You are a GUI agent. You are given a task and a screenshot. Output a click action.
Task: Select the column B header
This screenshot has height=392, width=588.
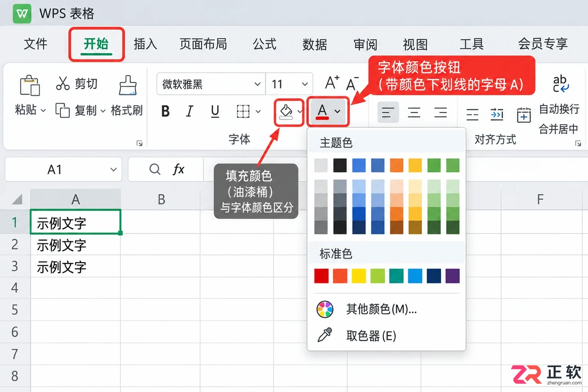(161, 200)
